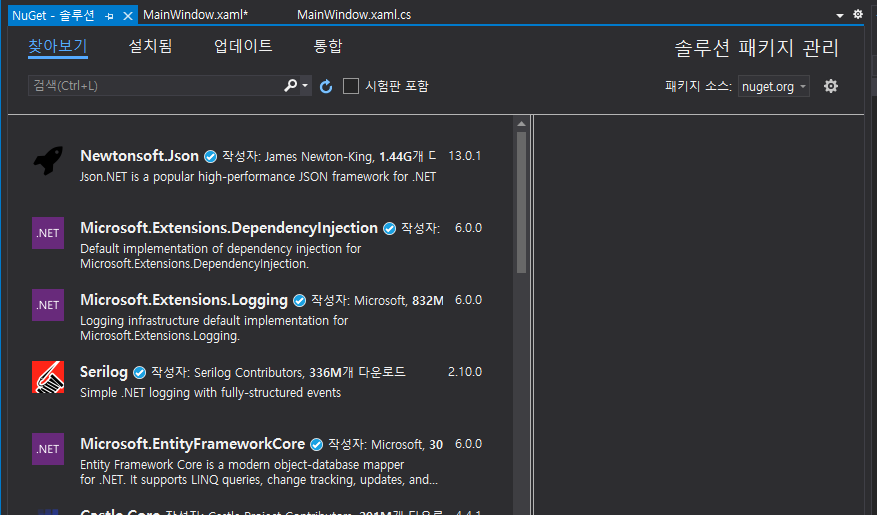Select the Newtonsoft.Json package name
This screenshot has height=515, width=877.
pos(139,155)
